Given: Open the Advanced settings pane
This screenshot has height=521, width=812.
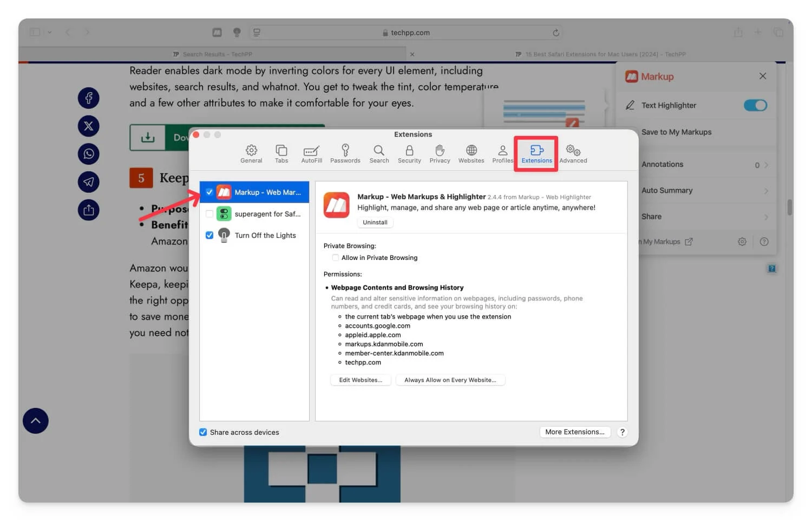Looking at the screenshot, I should point(573,154).
